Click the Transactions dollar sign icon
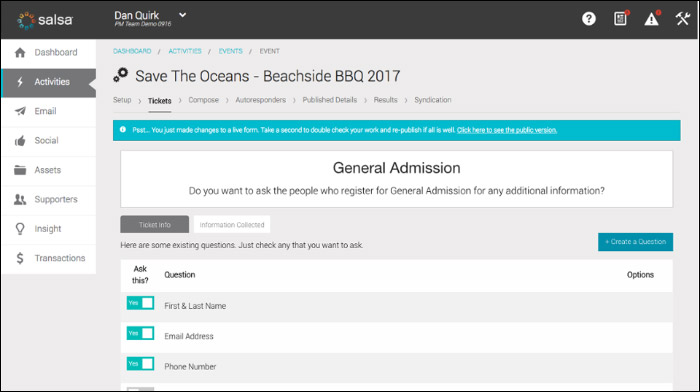 coord(20,258)
